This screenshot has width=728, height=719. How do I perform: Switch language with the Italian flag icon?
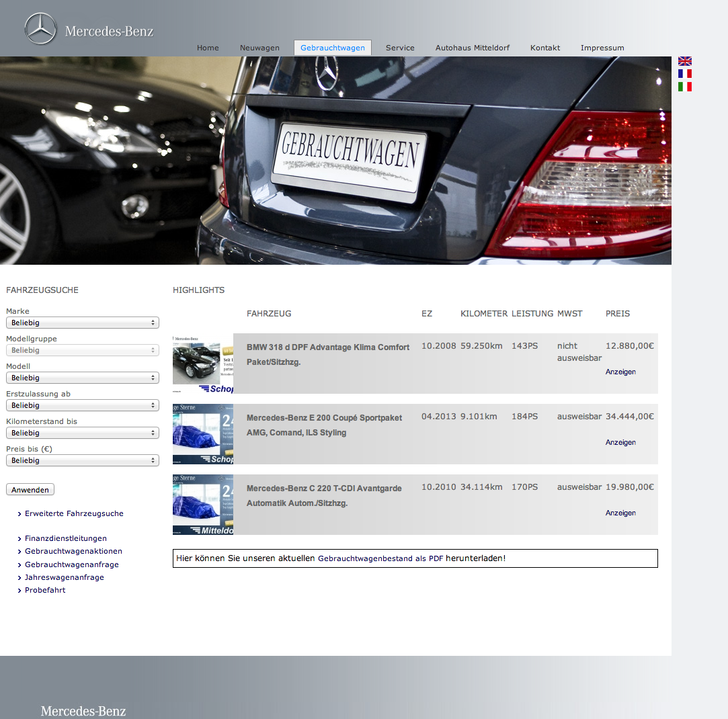pos(685,87)
